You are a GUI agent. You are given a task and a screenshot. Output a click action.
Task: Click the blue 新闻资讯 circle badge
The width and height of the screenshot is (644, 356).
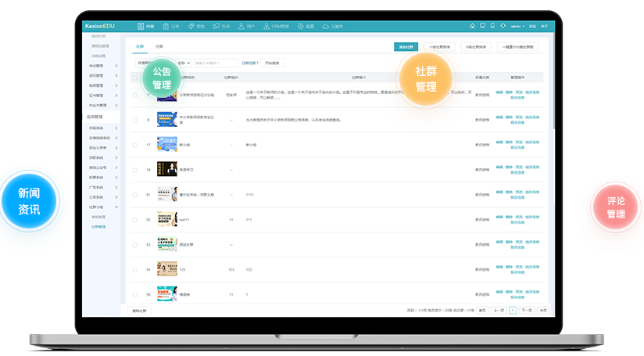point(29,200)
